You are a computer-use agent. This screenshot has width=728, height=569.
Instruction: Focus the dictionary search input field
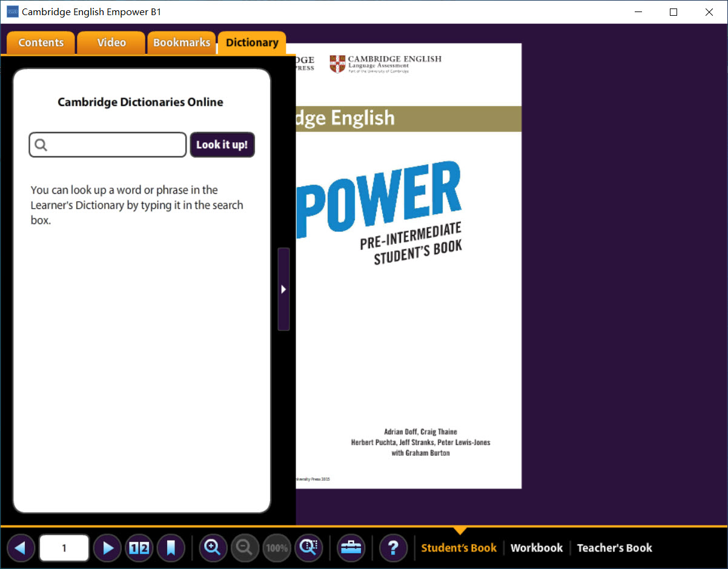coord(108,145)
